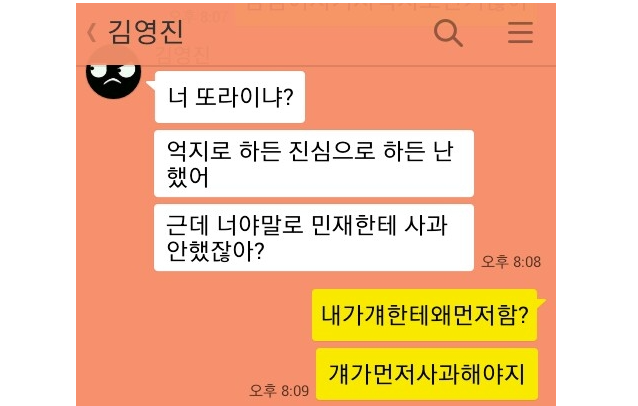
Task: Select the '너 또라이냐?' message bubble
Action: (229, 97)
